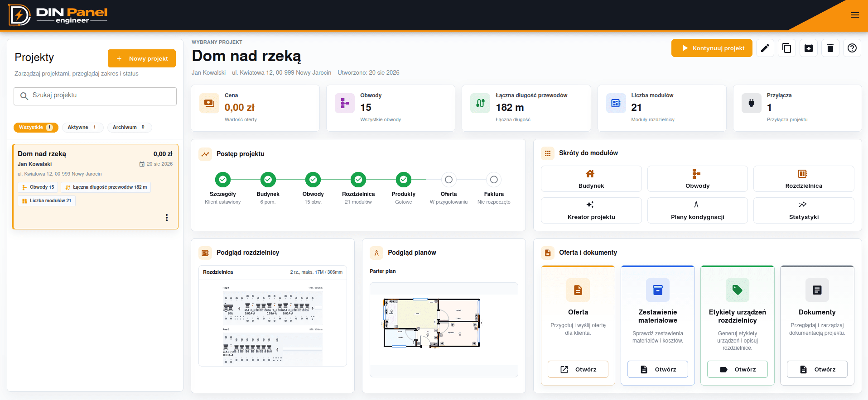Click the pencil edit project icon
The image size is (868, 400).
click(x=765, y=48)
